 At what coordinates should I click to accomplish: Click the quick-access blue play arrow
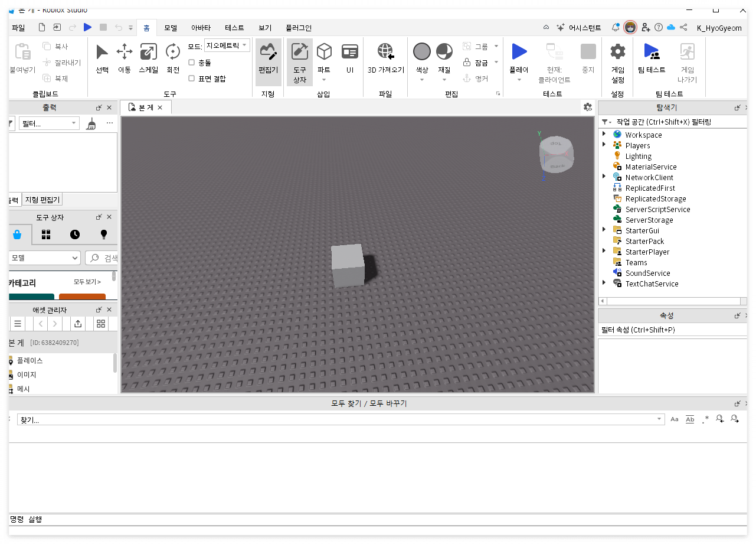(x=88, y=27)
